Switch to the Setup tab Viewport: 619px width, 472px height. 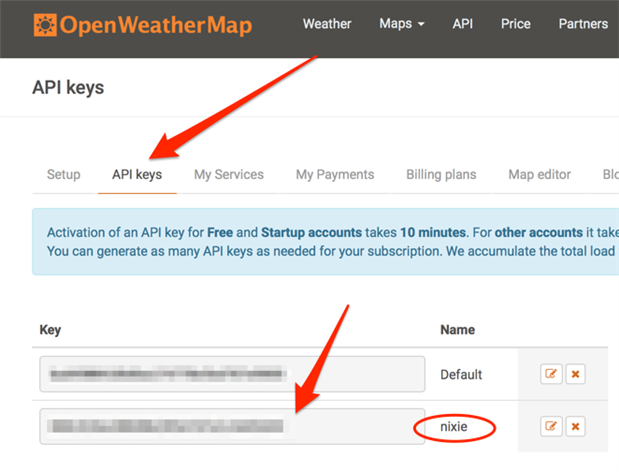click(64, 174)
